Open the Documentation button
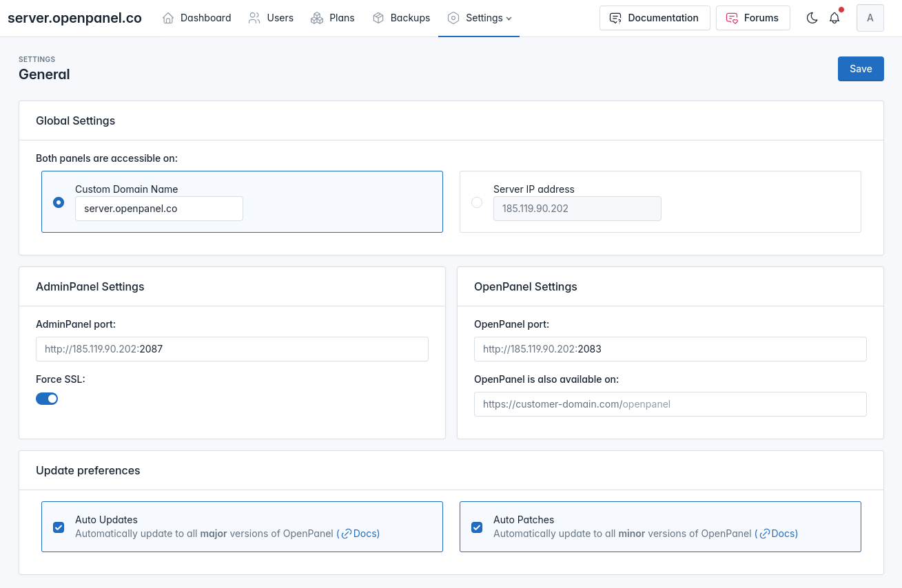Image resolution: width=902 pixels, height=588 pixels. [x=655, y=18]
